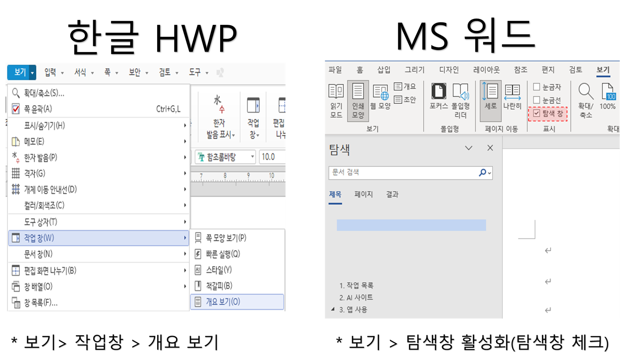This screenshot has height=364, width=632.
Task: Switch to 읽기 모드 view in Word
Action: tap(336, 101)
